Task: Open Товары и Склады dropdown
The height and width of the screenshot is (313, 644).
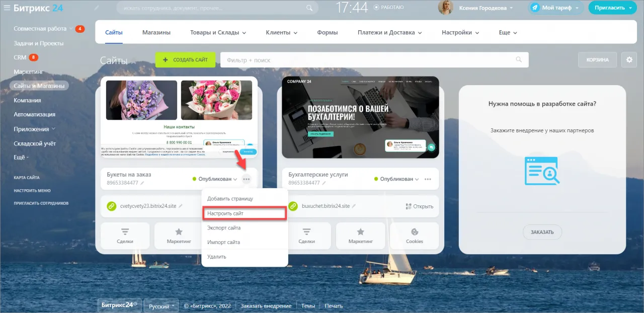Action: click(218, 33)
